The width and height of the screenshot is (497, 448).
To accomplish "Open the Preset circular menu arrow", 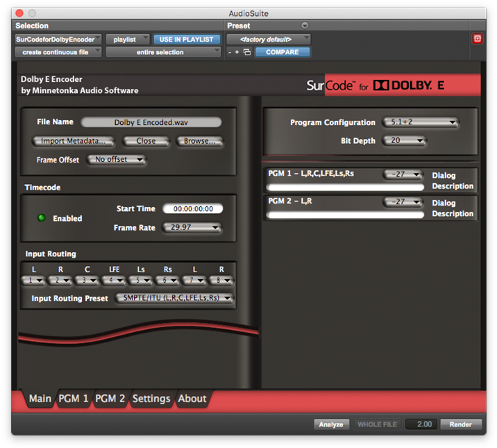I will click(305, 26).
